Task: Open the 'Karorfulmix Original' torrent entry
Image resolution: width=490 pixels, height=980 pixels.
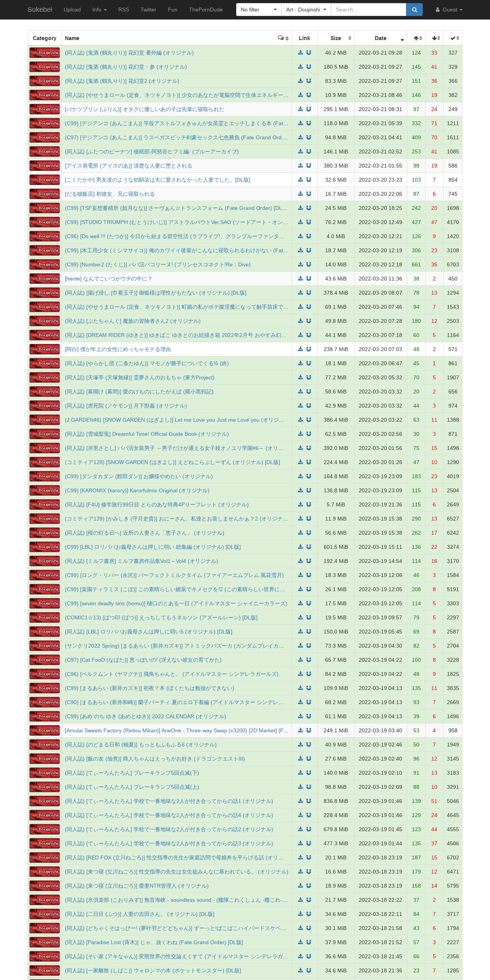Action: click(137, 490)
